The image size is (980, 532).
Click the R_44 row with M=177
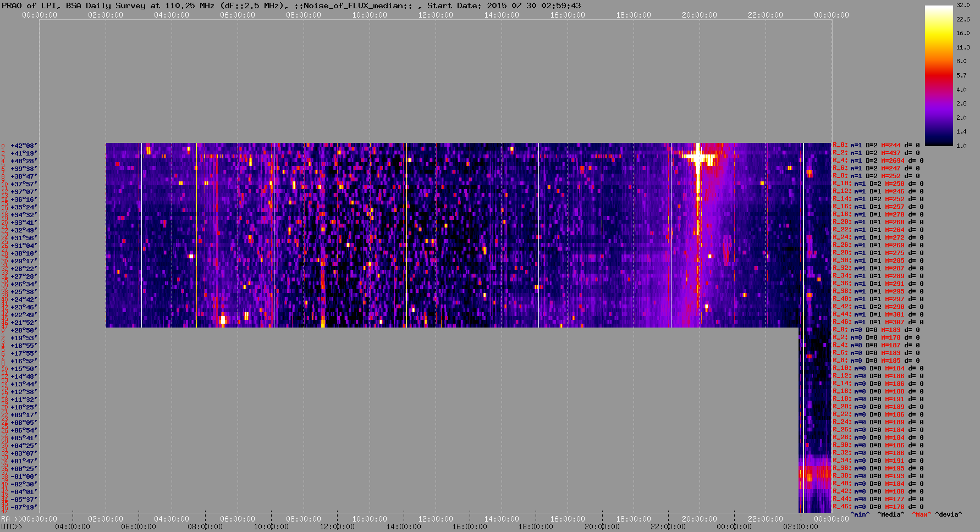pyautogui.click(x=878, y=499)
